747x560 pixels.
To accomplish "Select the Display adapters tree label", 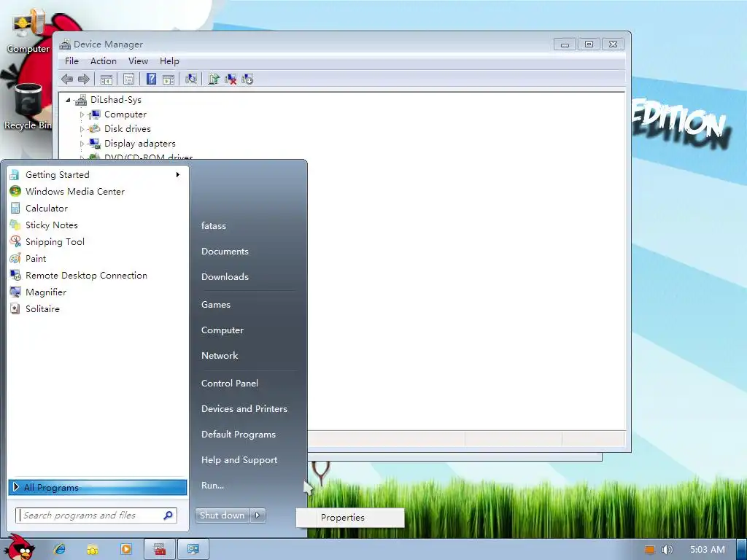I will 139,144.
